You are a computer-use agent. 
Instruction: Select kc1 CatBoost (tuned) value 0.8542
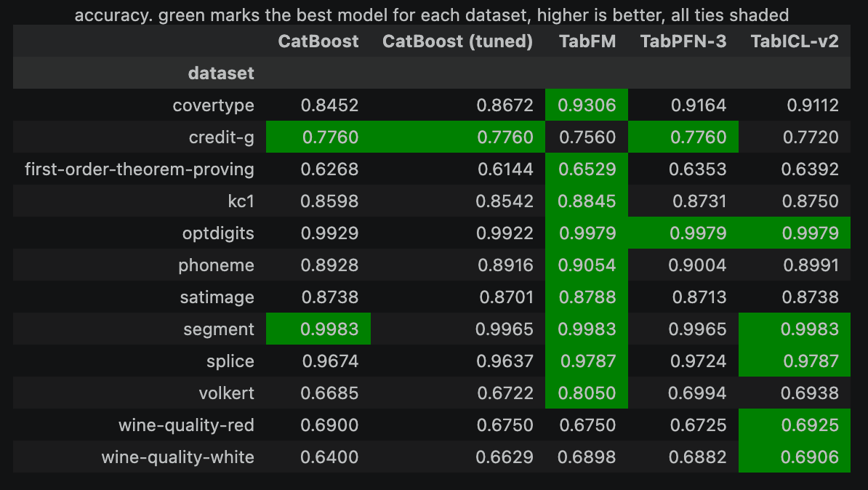click(505, 201)
